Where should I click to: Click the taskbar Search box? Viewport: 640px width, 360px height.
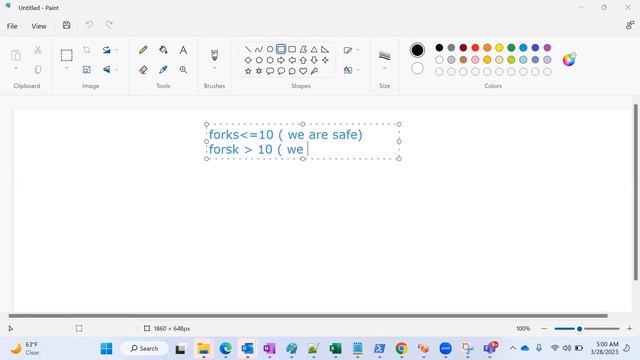[x=144, y=349]
